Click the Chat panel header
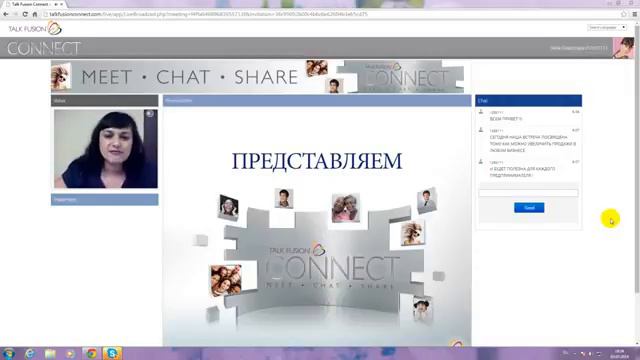The width and height of the screenshot is (640, 360). tap(529, 100)
